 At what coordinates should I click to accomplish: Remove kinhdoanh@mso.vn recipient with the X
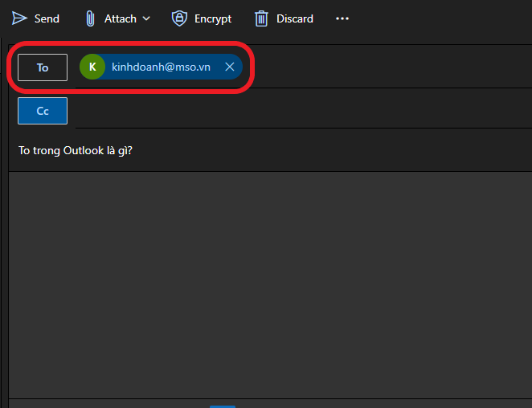click(x=230, y=67)
